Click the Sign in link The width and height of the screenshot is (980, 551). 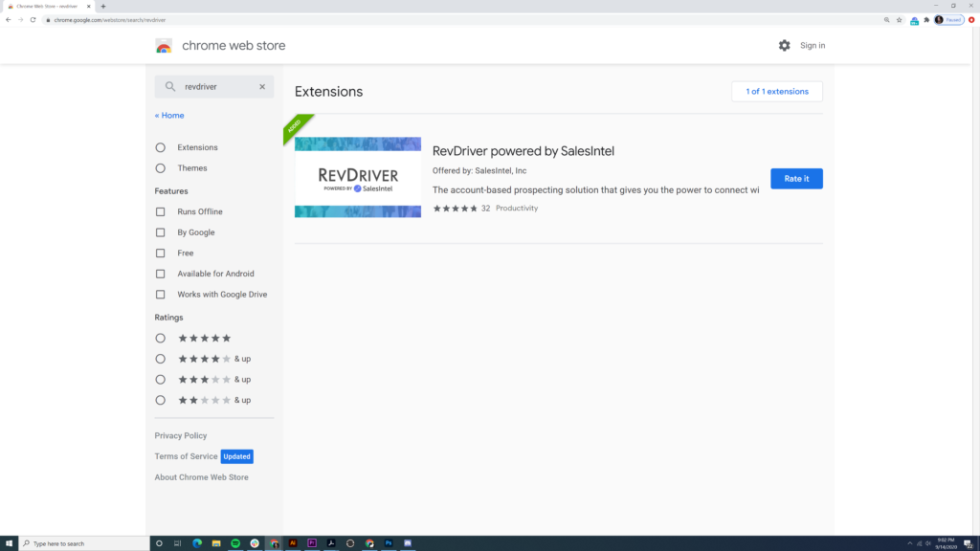[x=813, y=46]
